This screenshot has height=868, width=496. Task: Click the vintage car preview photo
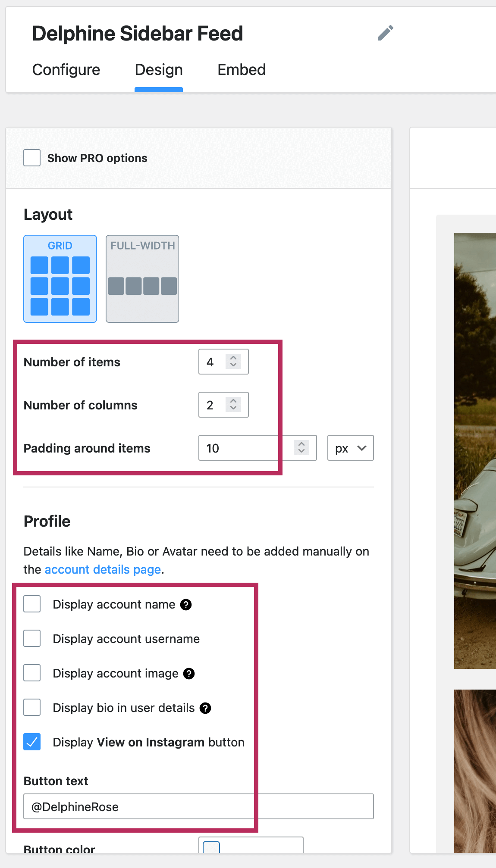[475, 450]
